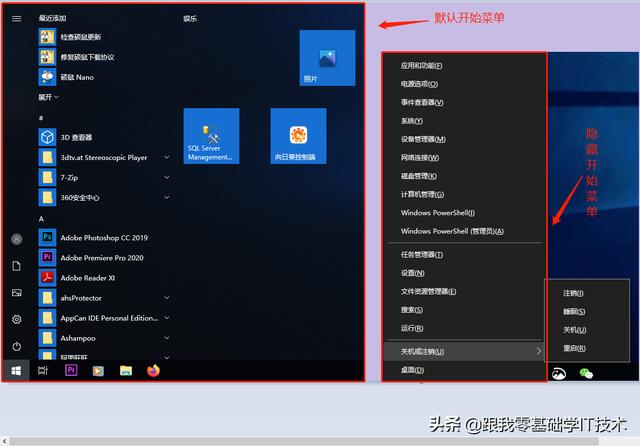Expand the 3dtv.at Stereoscopic Player folder
The height and width of the screenshot is (446, 640).
click(167, 157)
